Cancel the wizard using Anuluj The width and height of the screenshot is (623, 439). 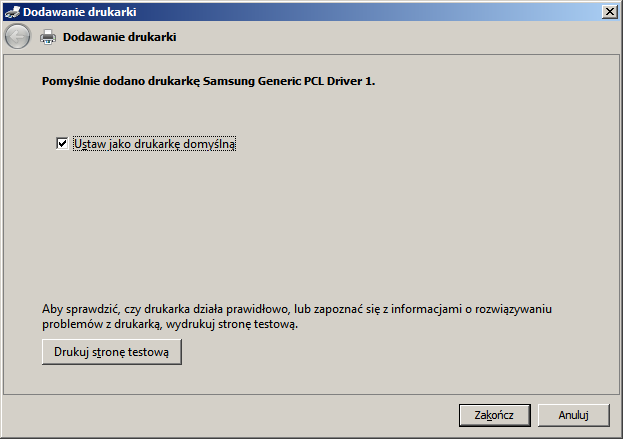point(573,415)
